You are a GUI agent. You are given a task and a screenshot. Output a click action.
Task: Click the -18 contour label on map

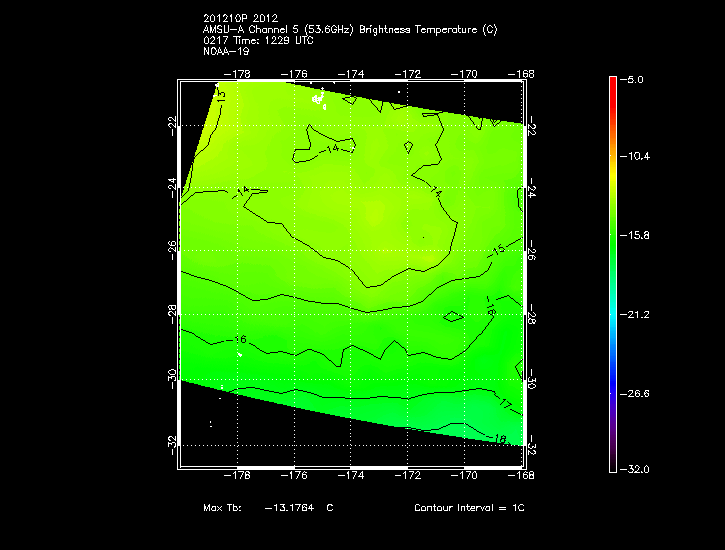coord(501,438)
